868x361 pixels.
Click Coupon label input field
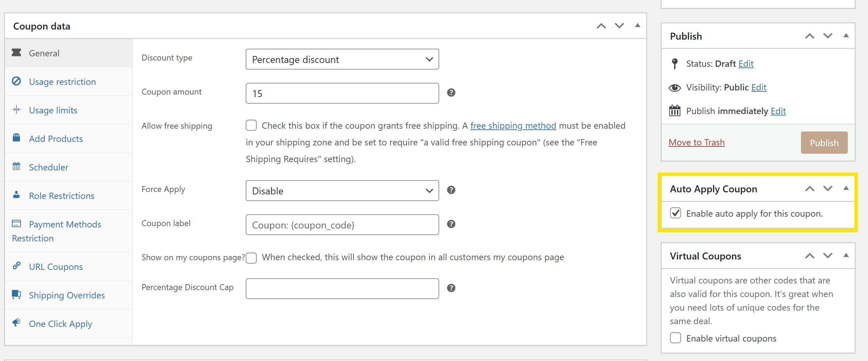point(342,225)
